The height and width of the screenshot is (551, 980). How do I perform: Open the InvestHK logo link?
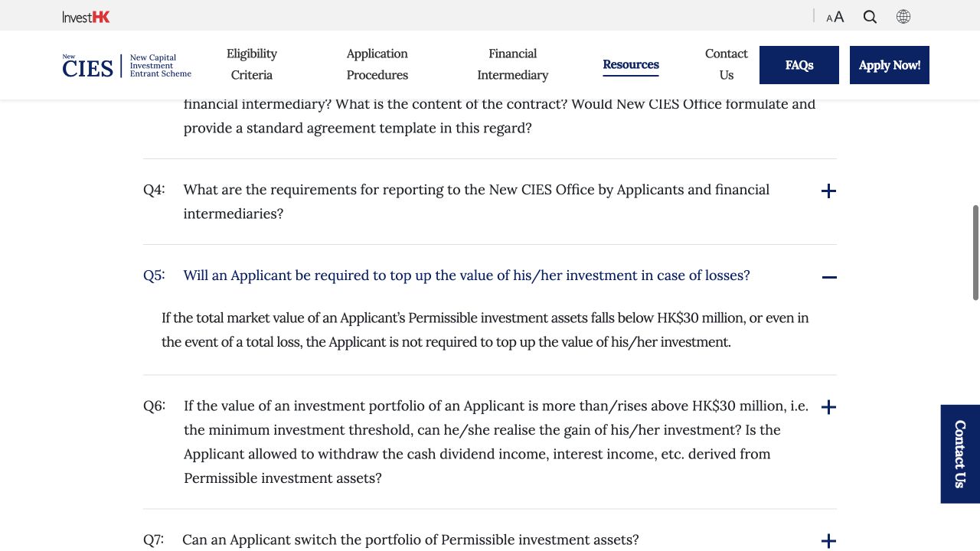87,17
